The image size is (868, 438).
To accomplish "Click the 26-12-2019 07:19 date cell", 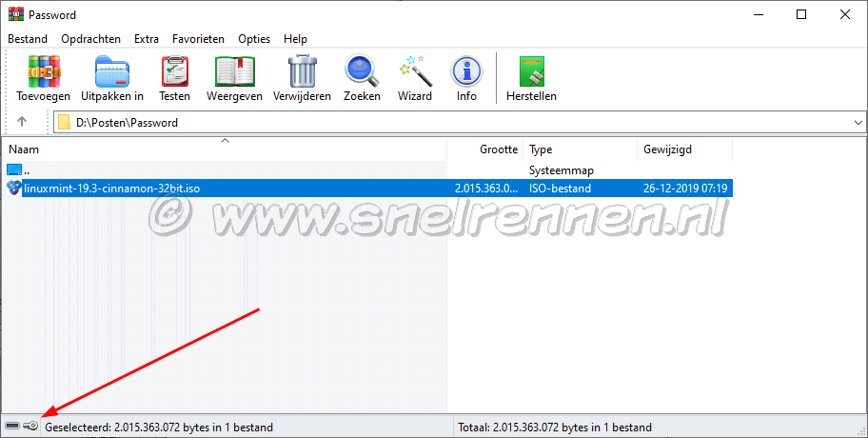I will click(685, 189).
